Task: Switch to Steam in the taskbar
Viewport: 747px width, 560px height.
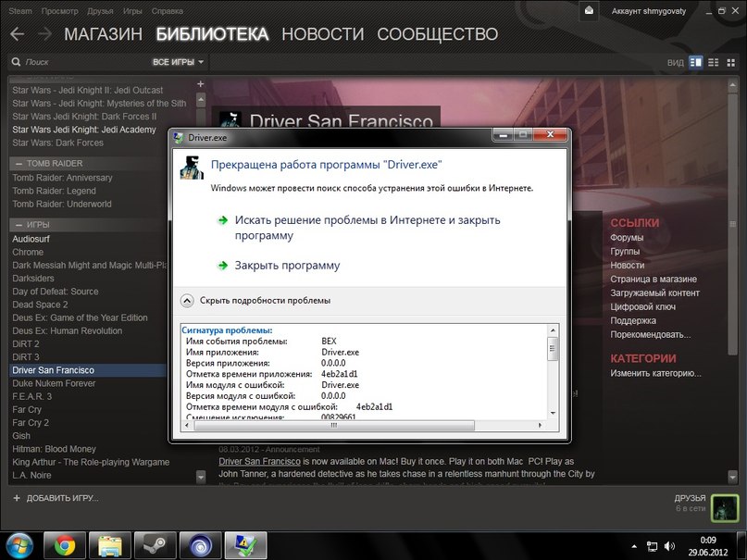Action: (x=155, y=546)
